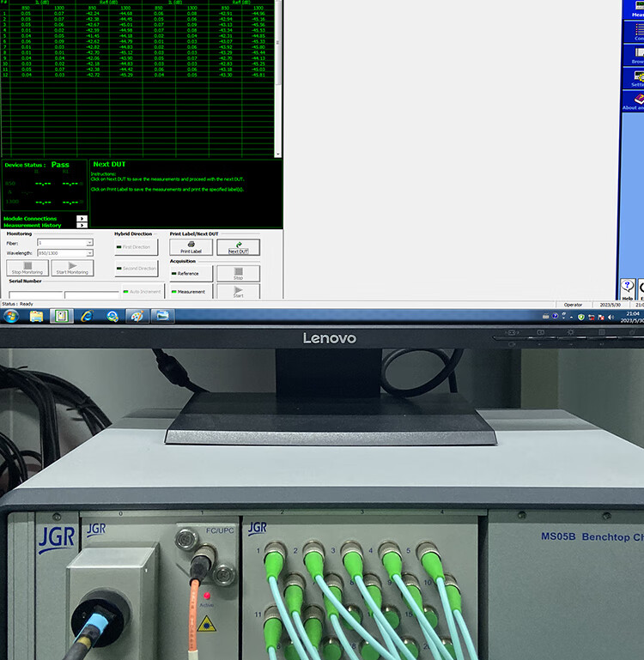Open the photo viewer icon on taskbar

click(162, 316)
